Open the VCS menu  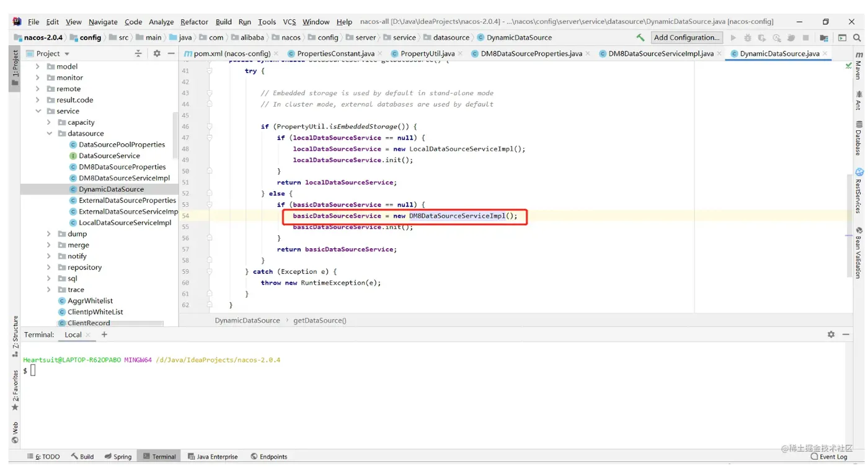290,22
